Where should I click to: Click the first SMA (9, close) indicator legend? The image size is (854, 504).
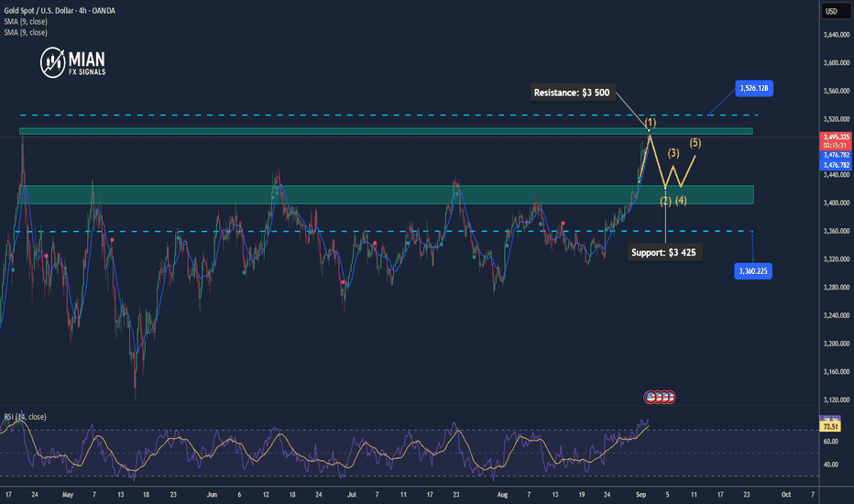26,21
